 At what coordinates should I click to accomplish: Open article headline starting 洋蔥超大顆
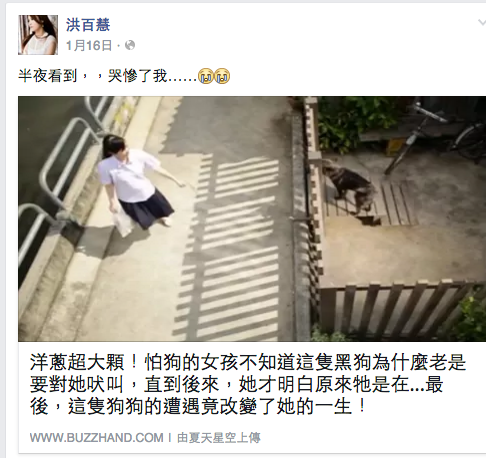pos(248,384)
